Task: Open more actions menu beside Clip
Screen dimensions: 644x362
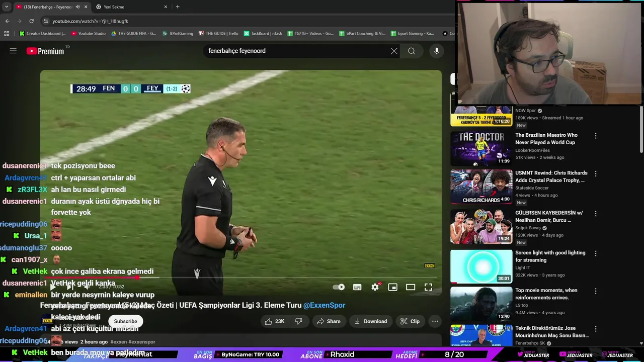Action: point(435,321)
